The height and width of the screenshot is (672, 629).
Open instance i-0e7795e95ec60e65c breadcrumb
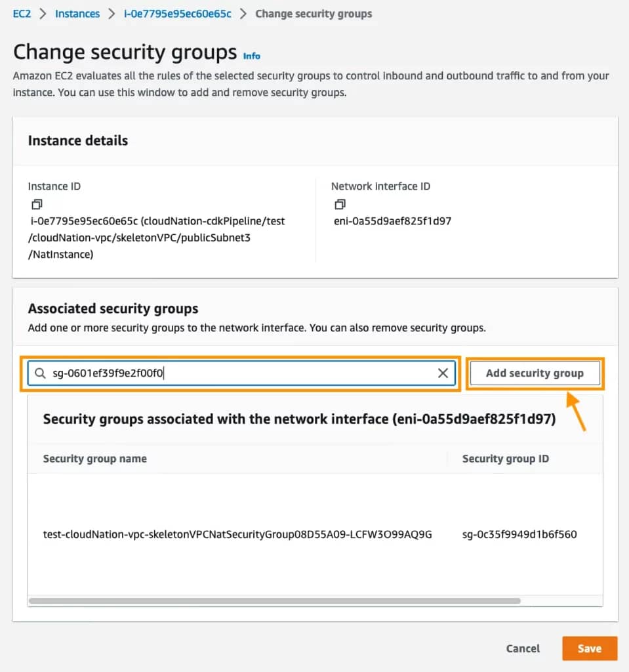point(178,13)
